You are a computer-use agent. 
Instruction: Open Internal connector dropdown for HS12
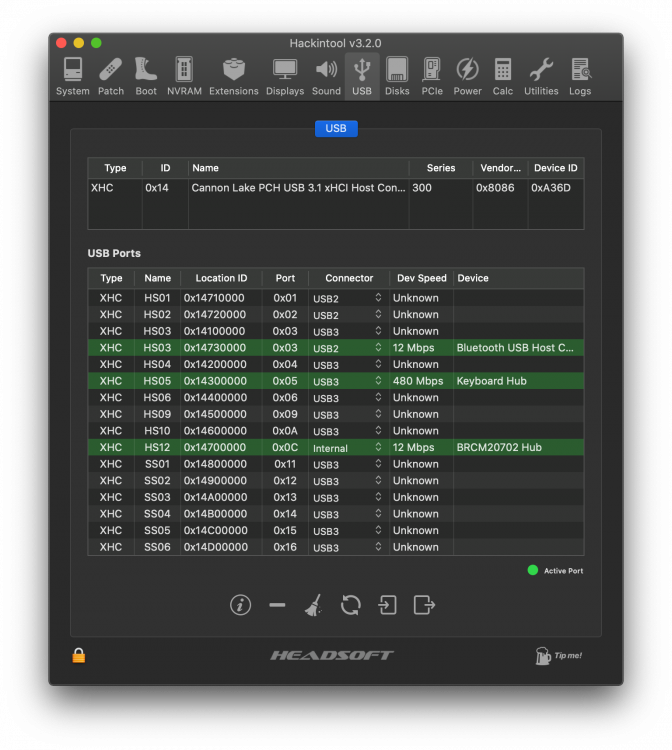pyautogui.click(x=348, y=448)
